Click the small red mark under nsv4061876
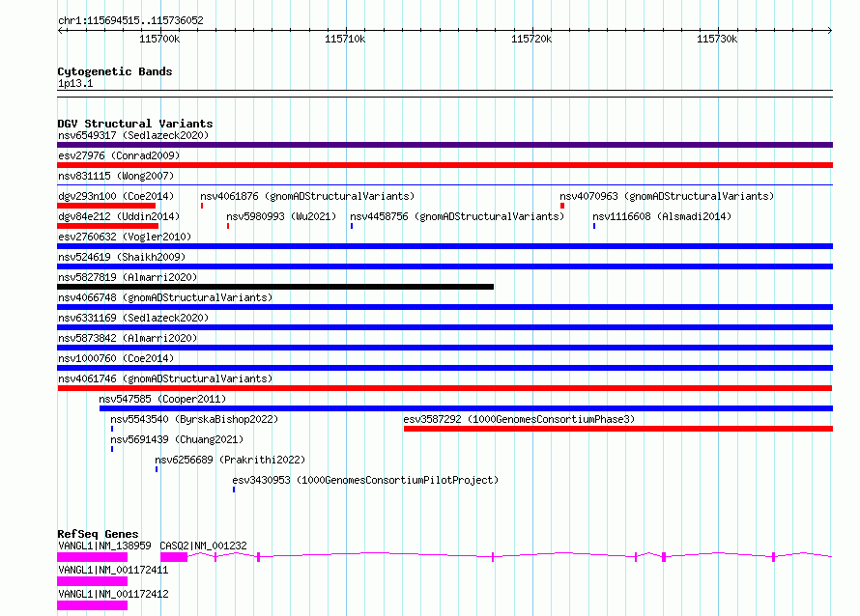 [x=202, y=206]
